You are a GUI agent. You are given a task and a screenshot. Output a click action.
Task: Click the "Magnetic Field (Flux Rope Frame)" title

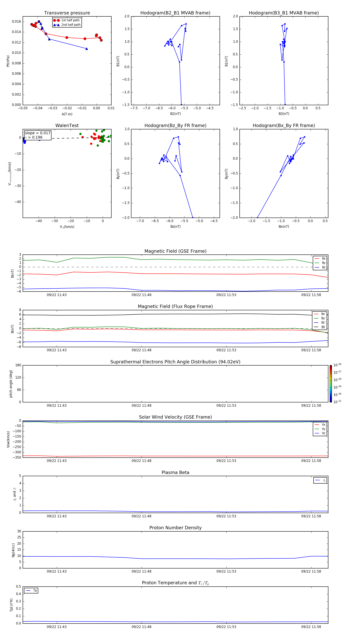(x=175, y=307)
